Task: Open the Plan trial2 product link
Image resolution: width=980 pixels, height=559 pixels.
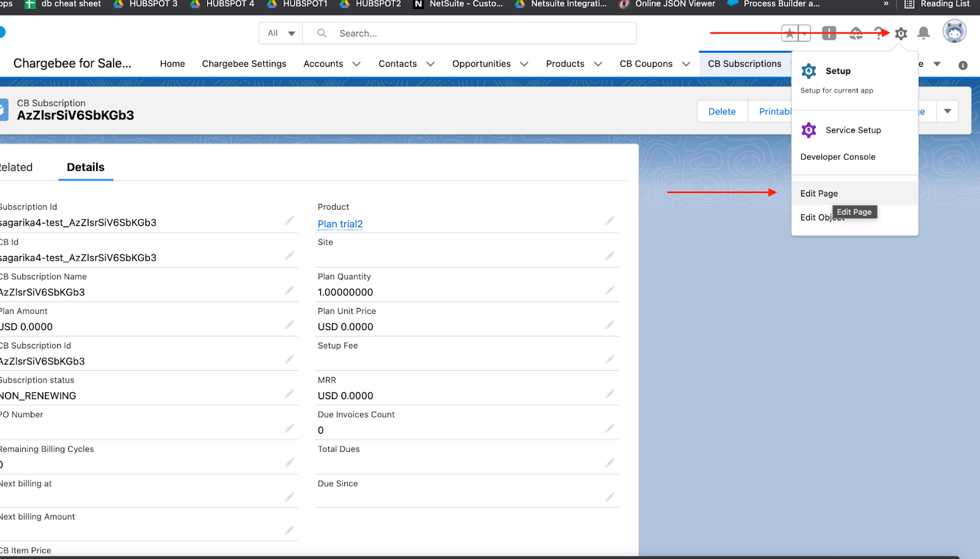Action: click(340, 224)
